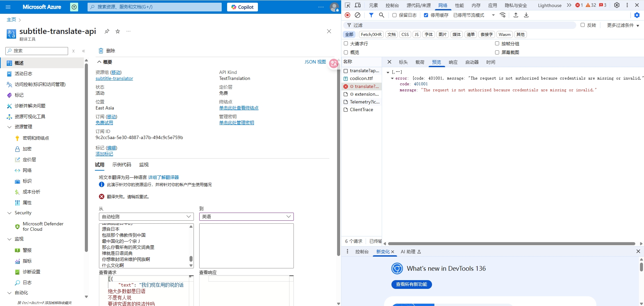Enable the 概览 checkbox
Image resolution: width=644 pixels, height=306 pixels.
(x=346, y=52)
